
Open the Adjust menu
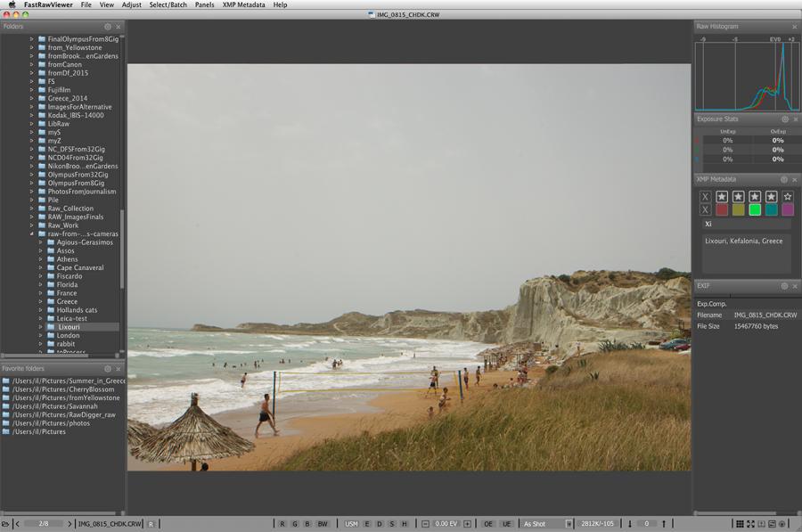coord(131,4)
